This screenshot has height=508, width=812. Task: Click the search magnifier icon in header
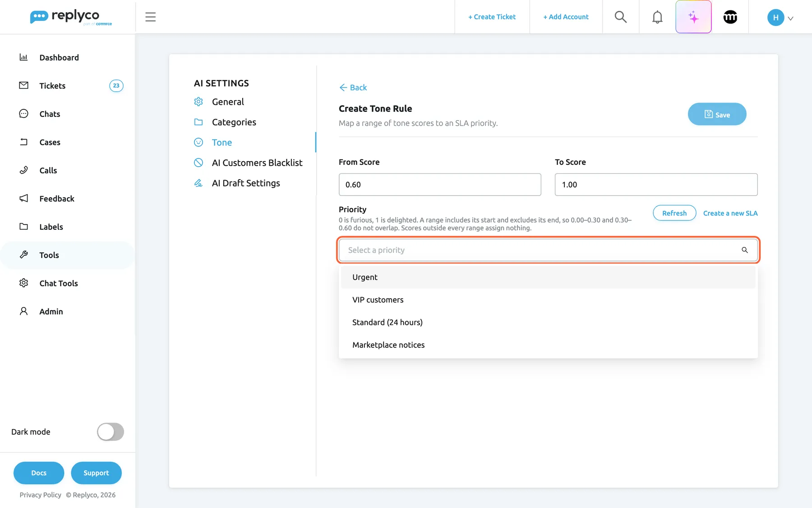621,17
